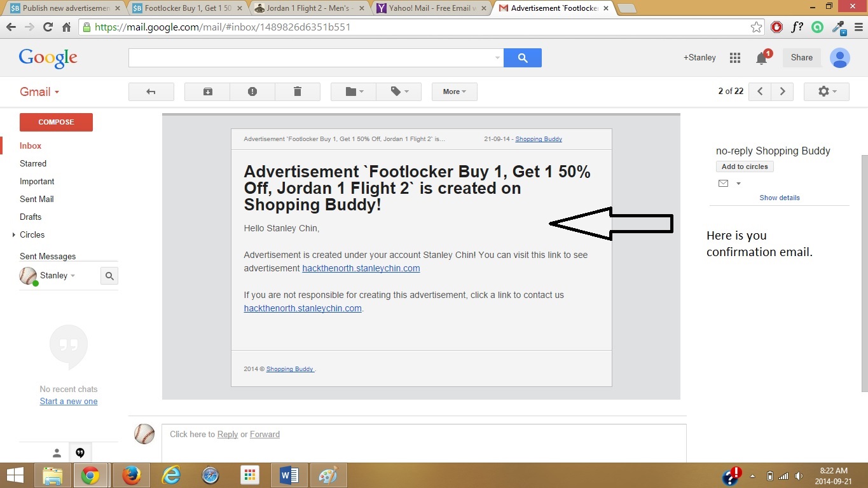Go back to the inbox with the back-arrow toolbar button
868x488 pixels.
coord(151,91)
